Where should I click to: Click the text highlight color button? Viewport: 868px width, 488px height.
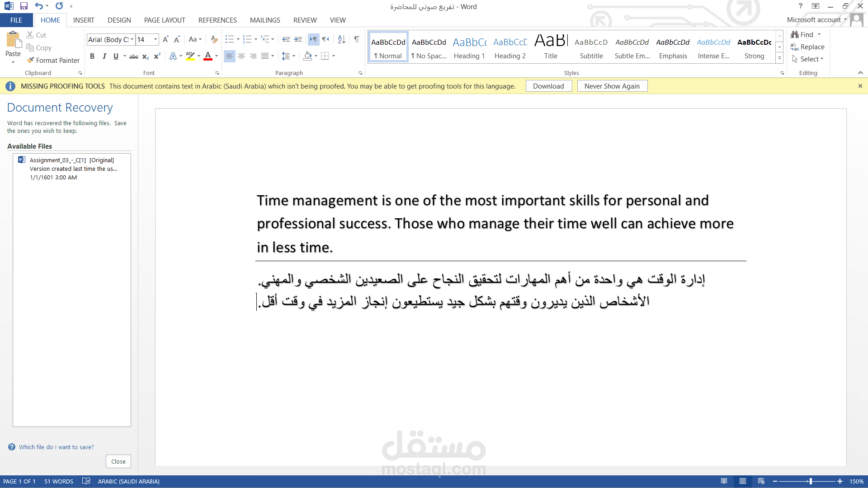coord(190,56)
